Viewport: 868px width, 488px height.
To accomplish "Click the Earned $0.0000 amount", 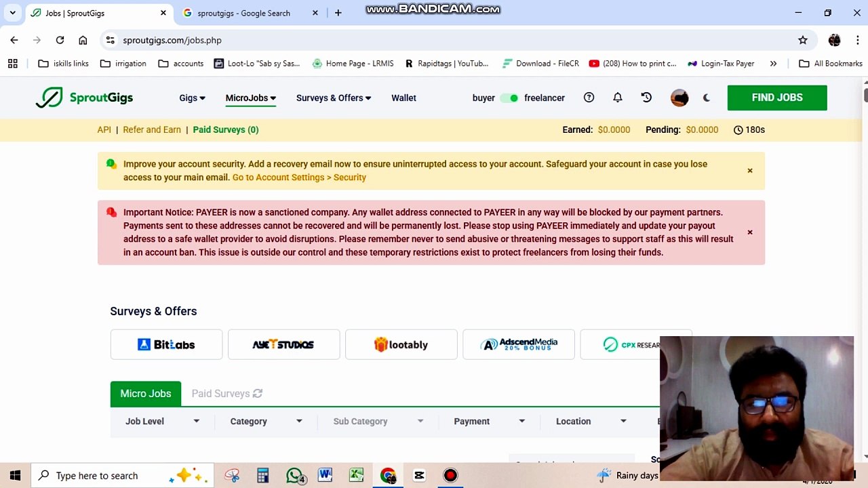I will click(x=614, y=129).
